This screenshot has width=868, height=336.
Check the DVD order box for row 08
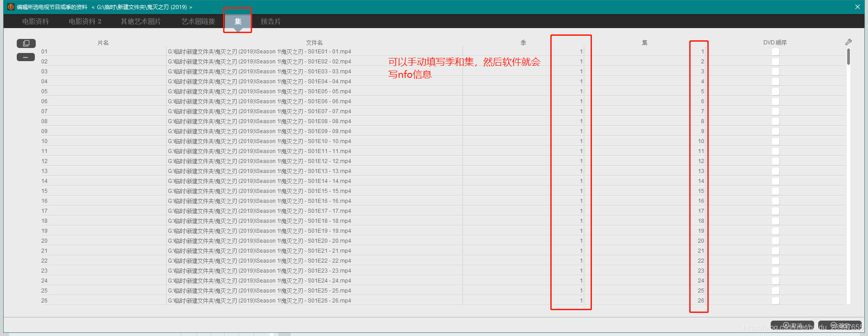point(776,121)
